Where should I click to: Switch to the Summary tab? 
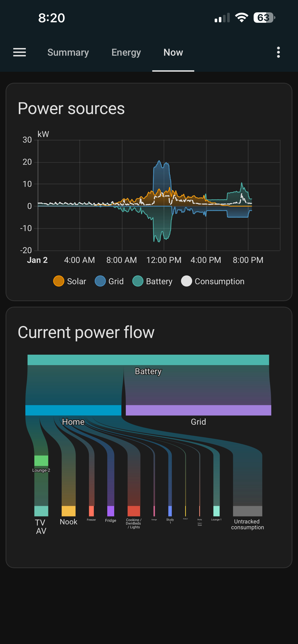click(68, 52)
